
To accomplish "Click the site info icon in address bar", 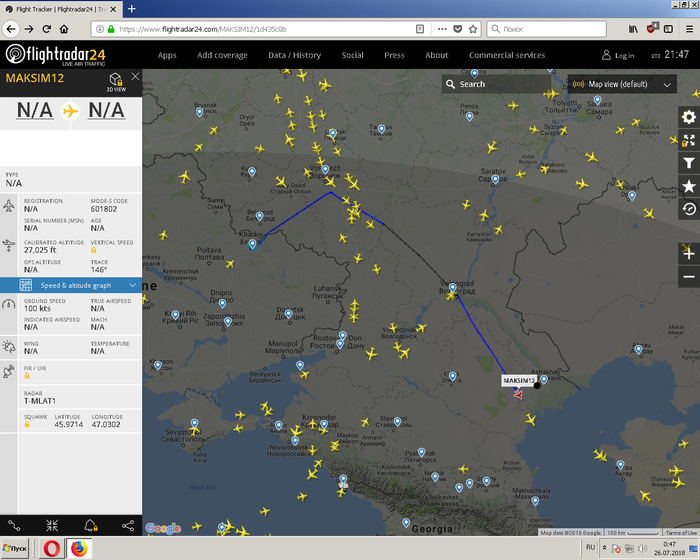I will [100, 29].
